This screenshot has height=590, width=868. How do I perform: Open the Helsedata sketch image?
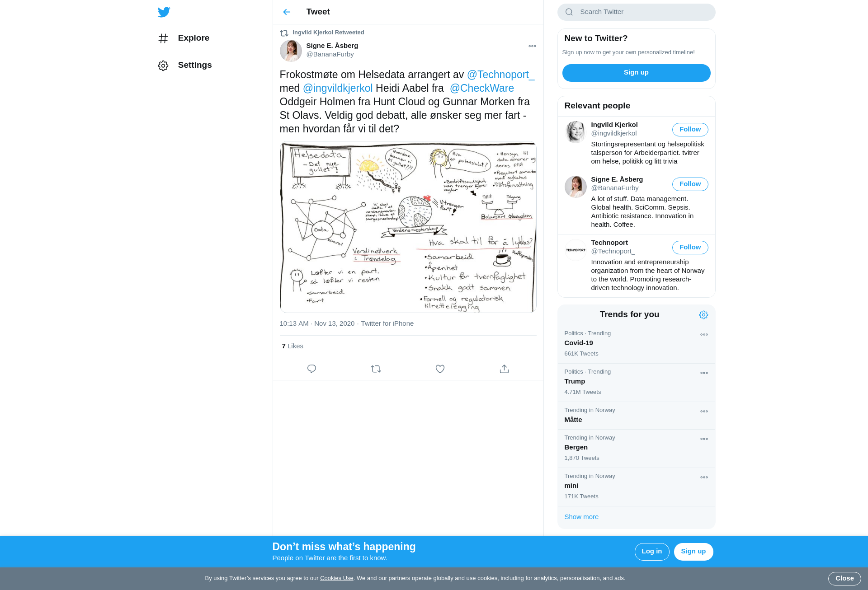pyautogui.click(x=408, y=227)
